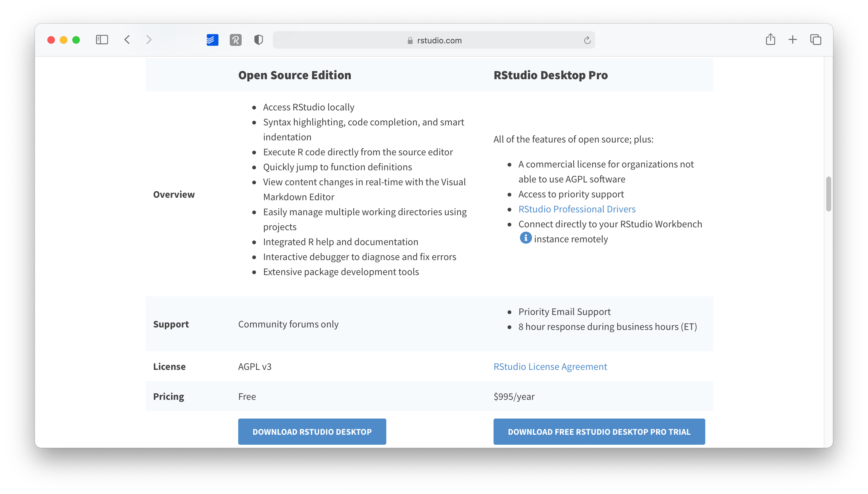This screenshot has height=494, width=868.
Task: Click the 'License' row label
Action: (169, 366)
